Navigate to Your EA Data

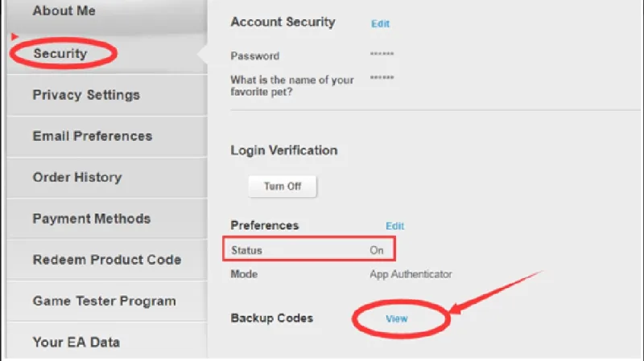pyautogui.click(x=76, y=342)
